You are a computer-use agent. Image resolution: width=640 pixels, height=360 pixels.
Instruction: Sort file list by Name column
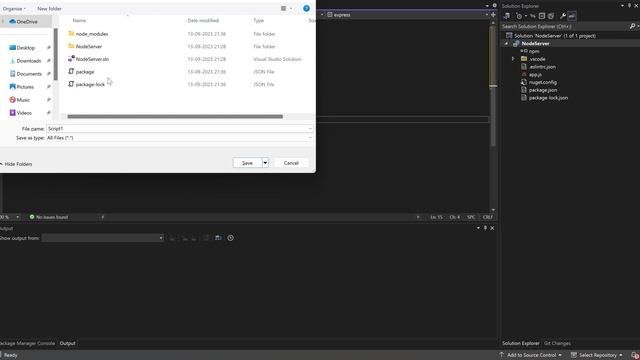click(x=79, y=20)
